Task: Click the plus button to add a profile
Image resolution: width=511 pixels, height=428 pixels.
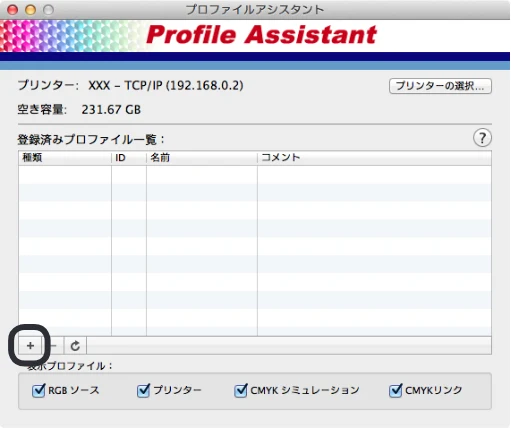Action: point(30,346)
